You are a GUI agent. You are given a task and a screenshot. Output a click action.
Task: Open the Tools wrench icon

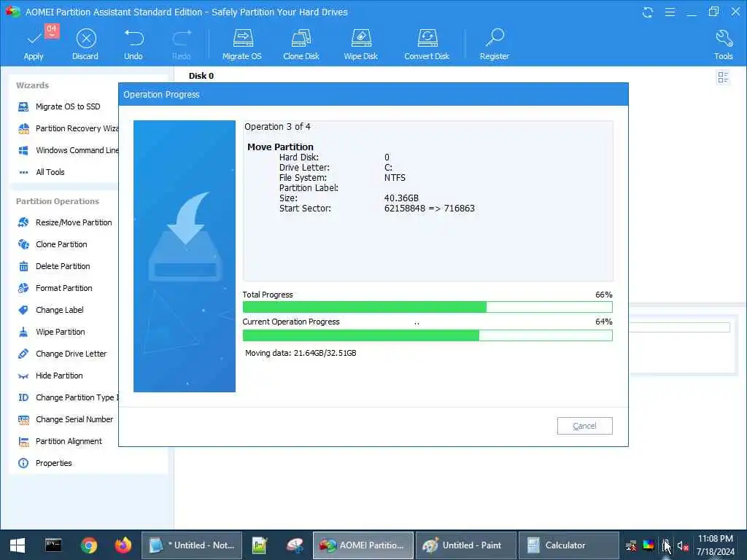724,38
